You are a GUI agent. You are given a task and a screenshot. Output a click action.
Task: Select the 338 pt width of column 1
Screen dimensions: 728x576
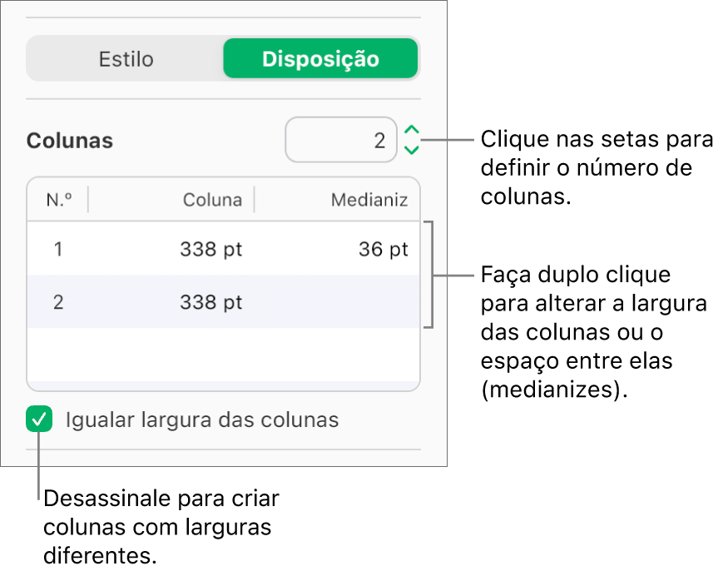[212, 249]
